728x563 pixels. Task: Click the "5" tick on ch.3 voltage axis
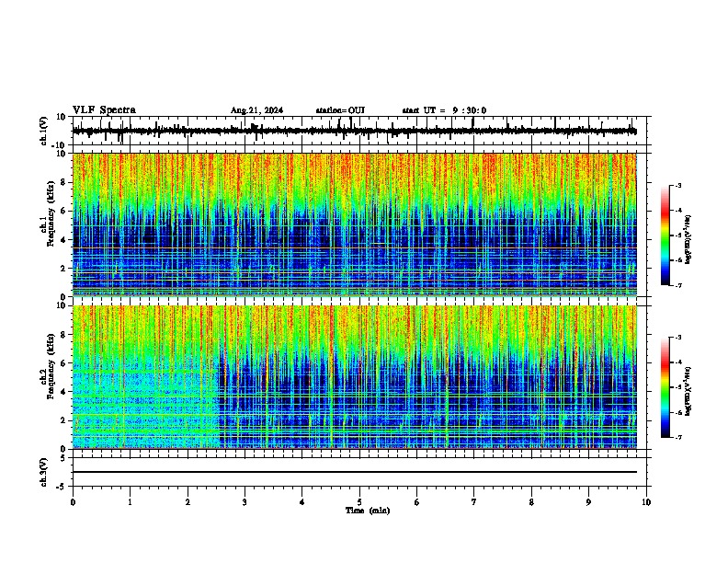(x=64, y=458)
